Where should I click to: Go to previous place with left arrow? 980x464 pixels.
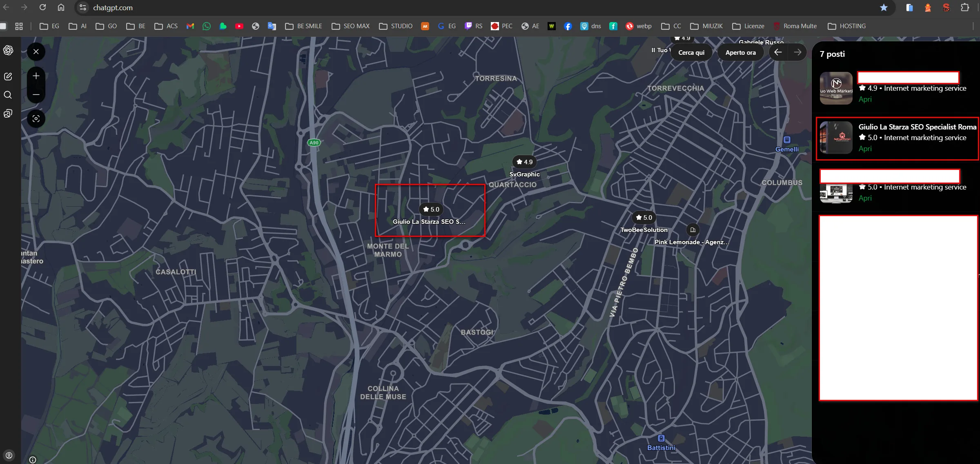(778, 52)
